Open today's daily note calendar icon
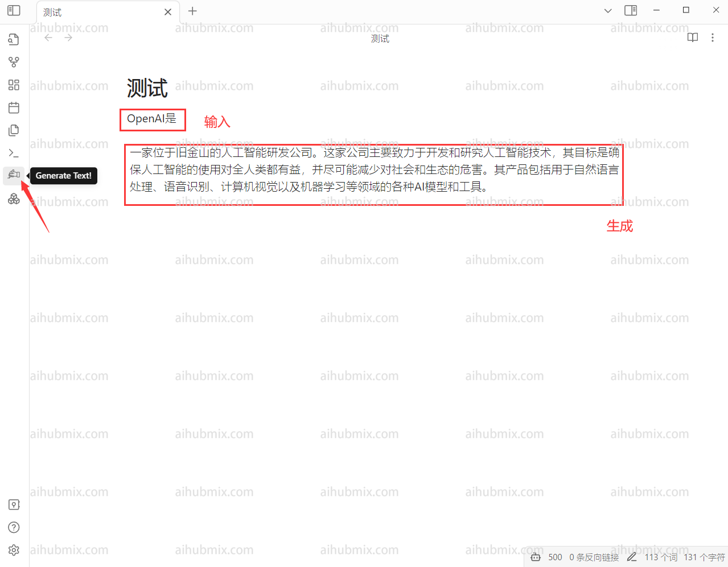Image resolution: width=728 pixels, height=567 pixels. point(14,107)
